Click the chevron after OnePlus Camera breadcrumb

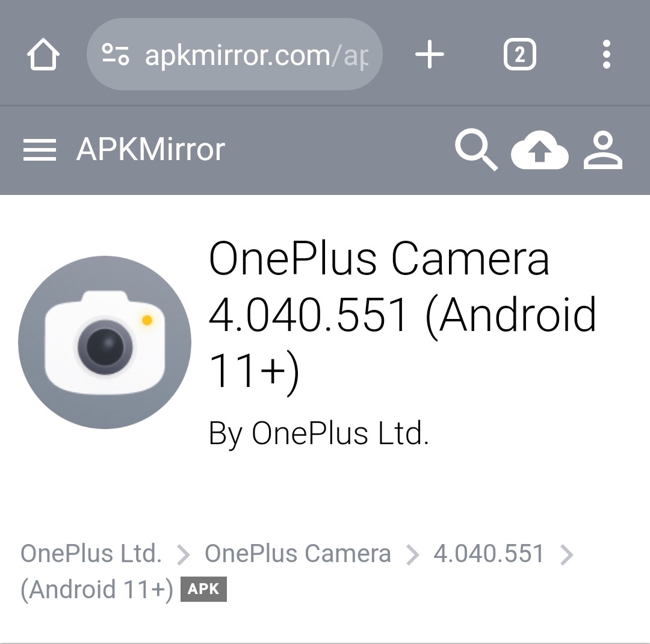[412, 555]
